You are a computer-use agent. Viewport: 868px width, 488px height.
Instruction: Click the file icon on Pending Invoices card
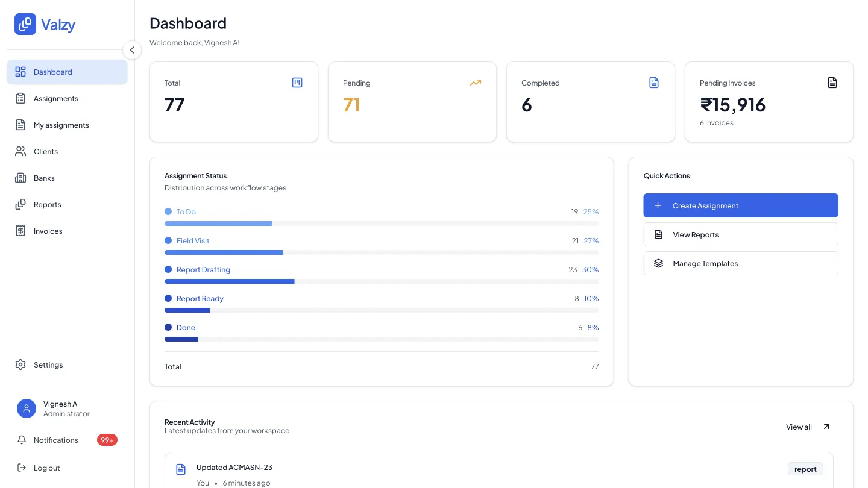point(832,83)
